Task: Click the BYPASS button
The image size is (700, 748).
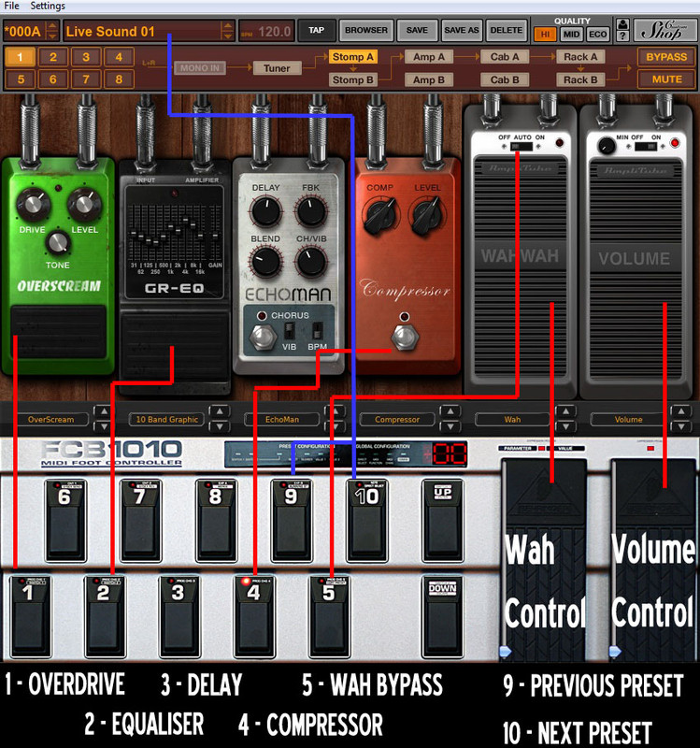Action: [666, 57]
